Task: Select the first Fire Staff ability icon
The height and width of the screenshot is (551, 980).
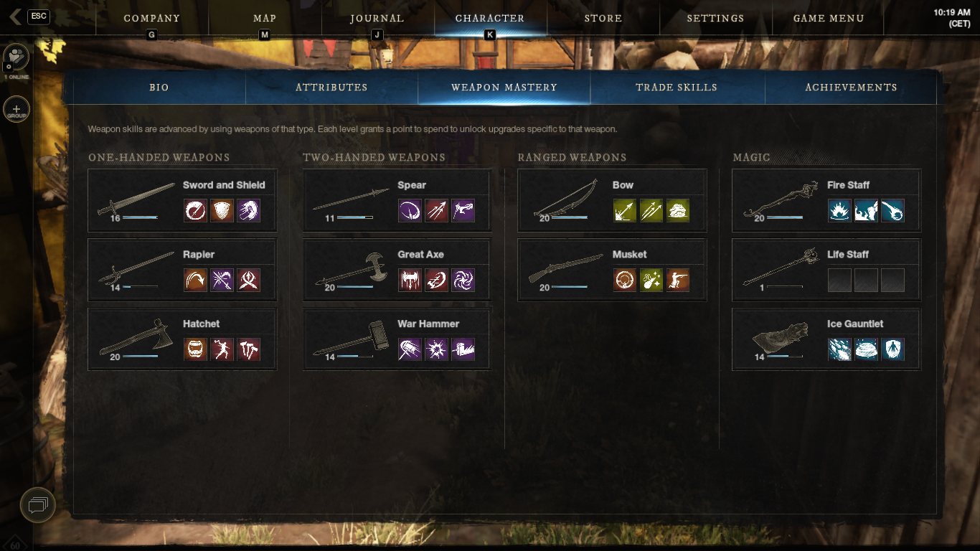Action: pyautogui.click(x=839, y=211)
